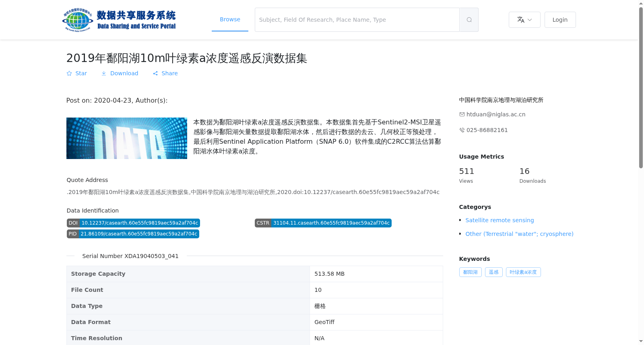Click the Storage Capacity value 513.58 MB
644x345 pixels.
click(x=329, y=274)
